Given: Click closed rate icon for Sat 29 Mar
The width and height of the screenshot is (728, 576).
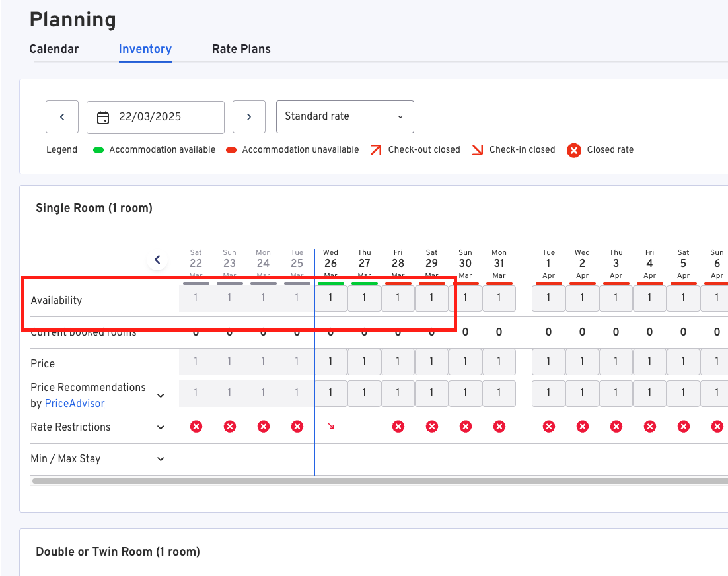Looking at the screenshot, I should pyautogui.click(x=432, y=427).
